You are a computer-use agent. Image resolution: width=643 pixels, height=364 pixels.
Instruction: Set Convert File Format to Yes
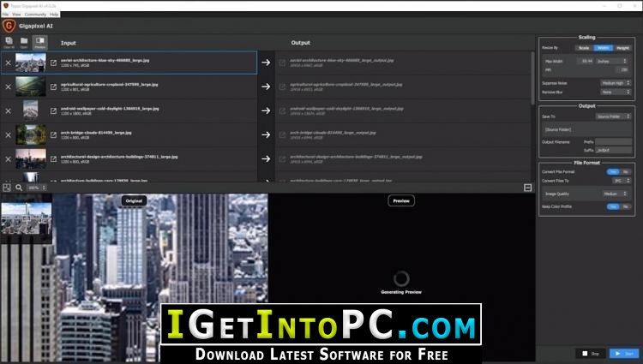(613, 171)
